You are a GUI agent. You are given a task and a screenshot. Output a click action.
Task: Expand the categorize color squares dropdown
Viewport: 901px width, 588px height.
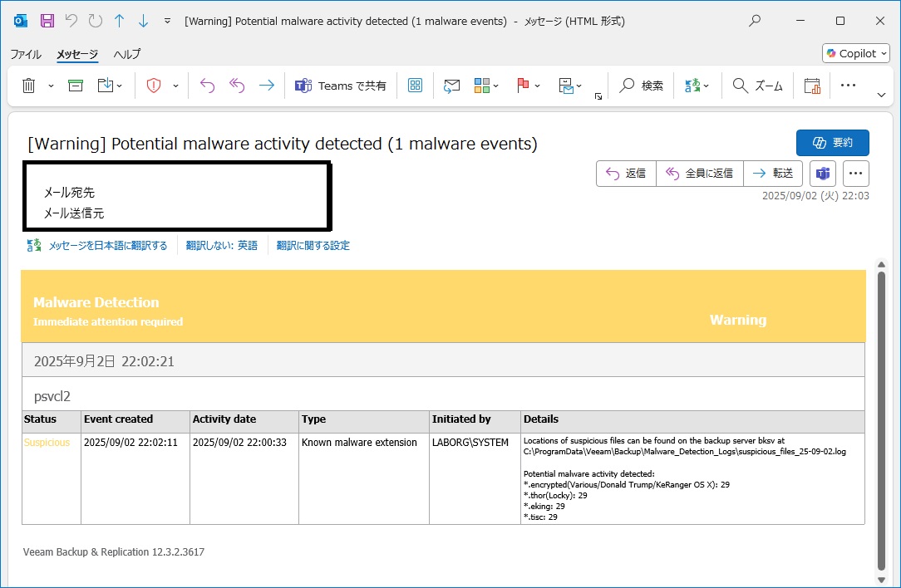pos(496,86)
